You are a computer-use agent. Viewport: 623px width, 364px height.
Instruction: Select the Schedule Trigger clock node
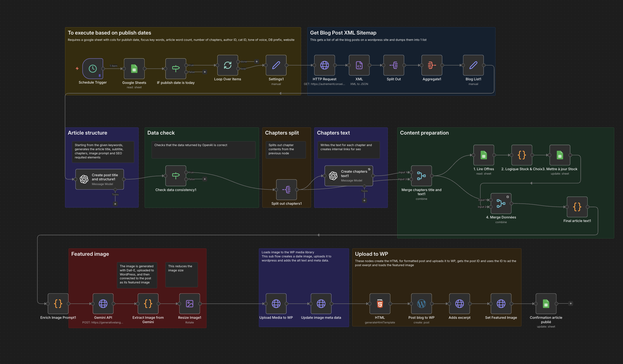[92, 69]
